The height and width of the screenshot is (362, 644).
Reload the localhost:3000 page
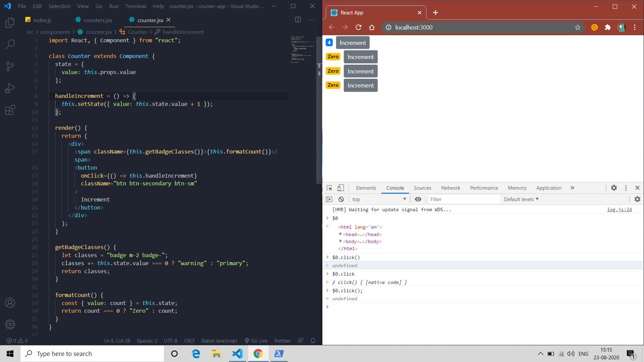coord(358,27)
